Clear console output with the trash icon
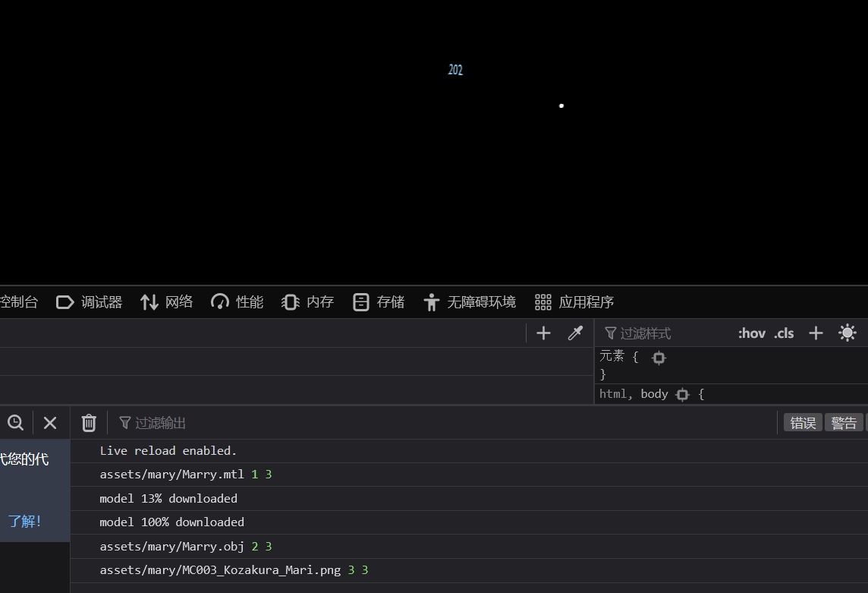The image size is (868, 593). pyautogui.click(x=89, y=423)
